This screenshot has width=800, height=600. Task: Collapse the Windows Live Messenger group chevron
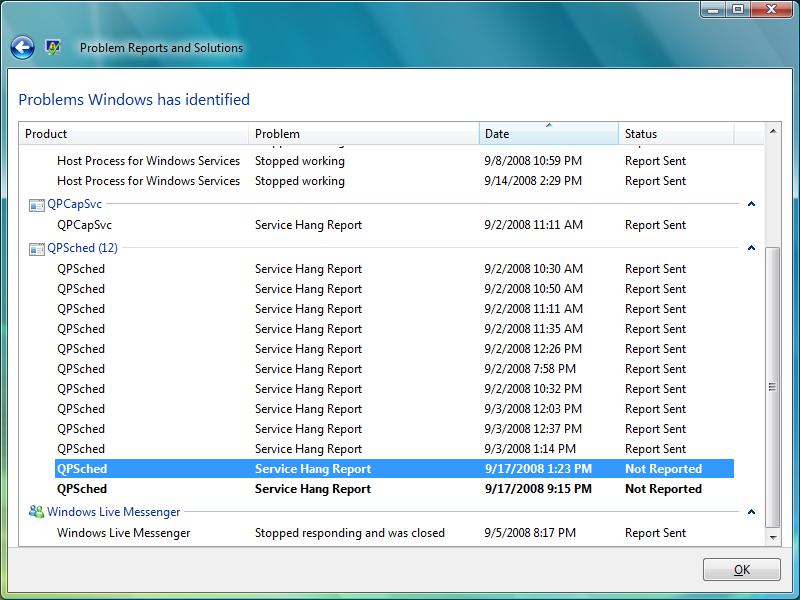pyautogui.click(x=751, y=512)
